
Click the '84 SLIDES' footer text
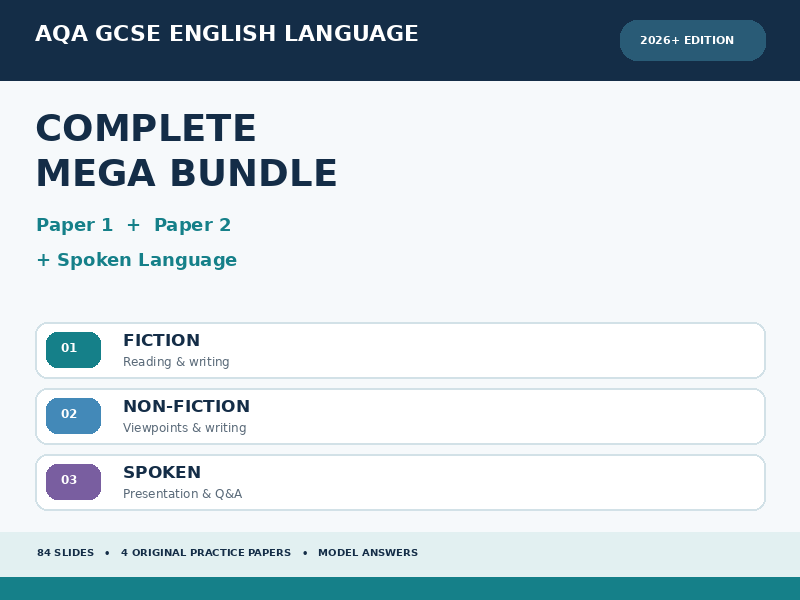click(66, 553)
